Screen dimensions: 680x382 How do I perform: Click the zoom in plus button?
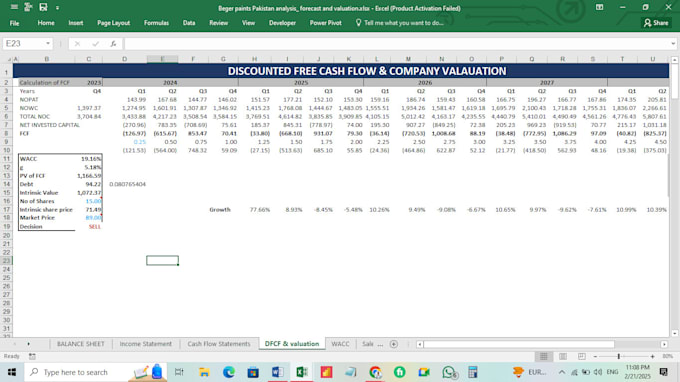(652, 356)
